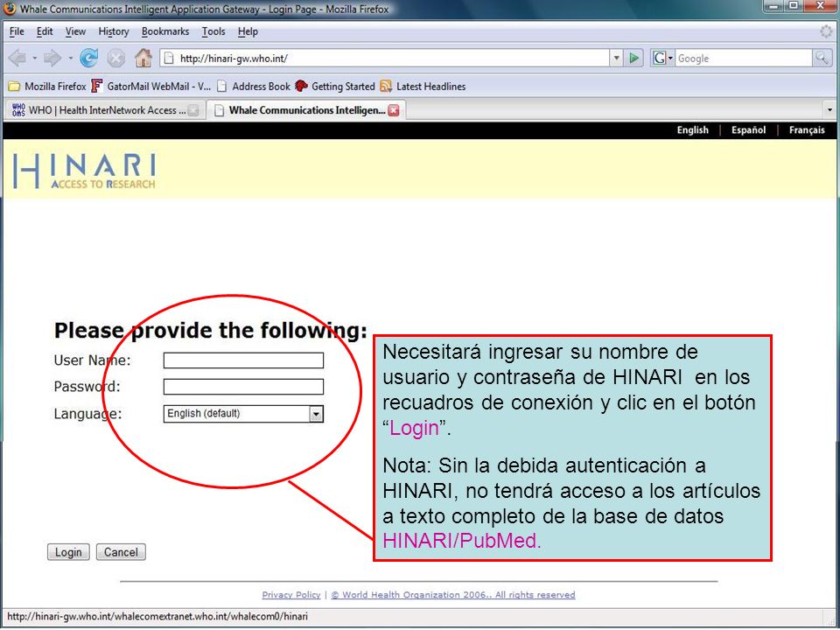Click the page icon in address bar
The image size is (840, 630).
coord(169,58)
